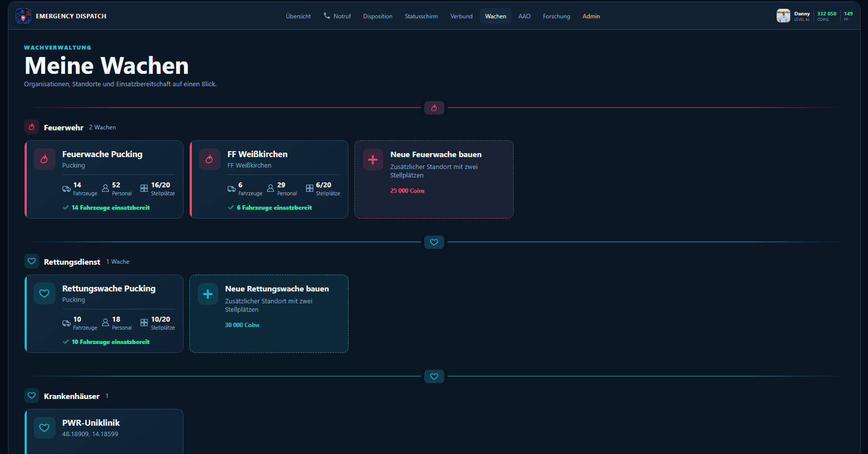868x454 pixels.
Task: Click the heart icon of Rettungswache Pucking
Action: coord(45,294)
